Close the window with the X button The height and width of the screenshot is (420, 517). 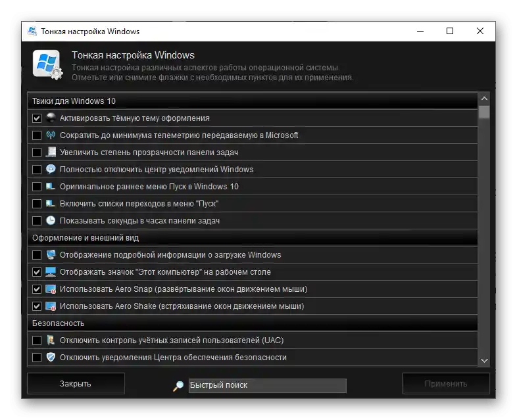[480, 32]
